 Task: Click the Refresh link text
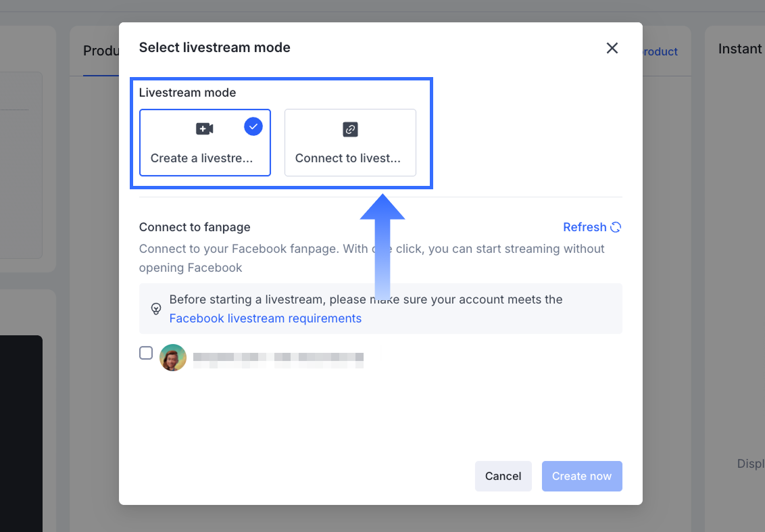(x=585, y=227)
